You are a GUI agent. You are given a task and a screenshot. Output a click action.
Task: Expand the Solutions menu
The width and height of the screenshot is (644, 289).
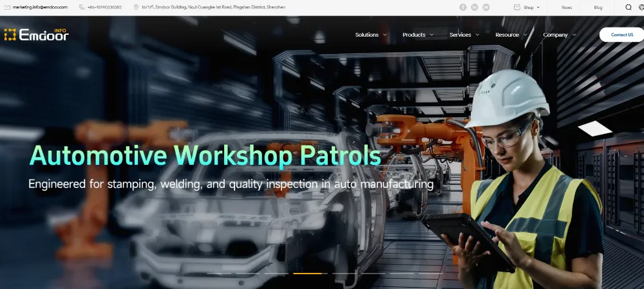[x=371, y=35]
